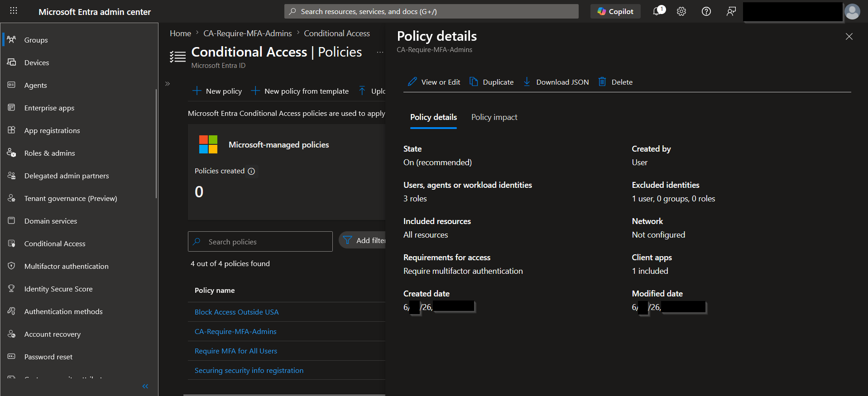Click the Conditional Access sidebar icon
Screen dimensions: 868x396
click(x=12, y=243)
